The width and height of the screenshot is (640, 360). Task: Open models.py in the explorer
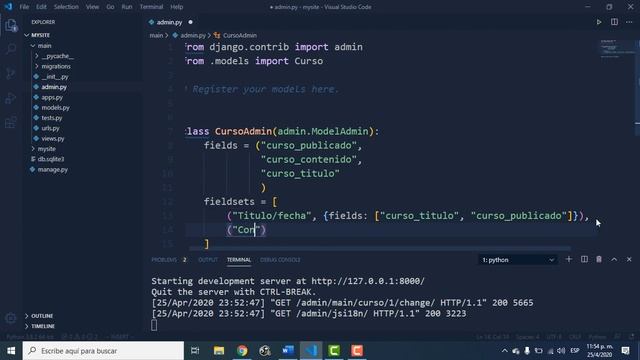55,108
